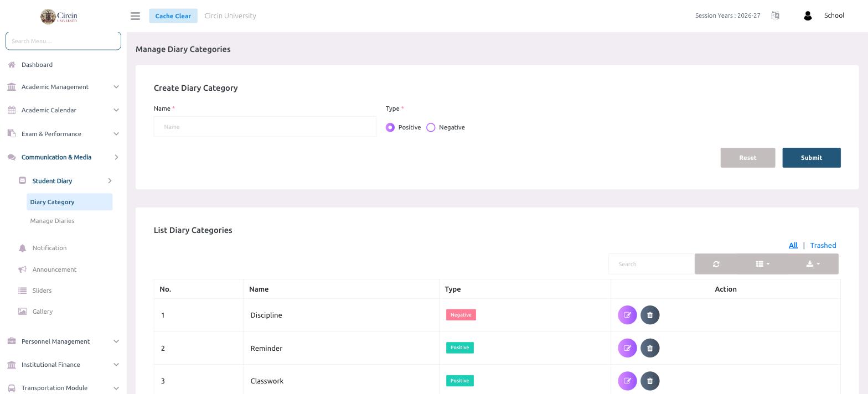The height and width of the screenshot is (394, 868).
Task: Edit the Classwork category
Action: tap(627, 381)
